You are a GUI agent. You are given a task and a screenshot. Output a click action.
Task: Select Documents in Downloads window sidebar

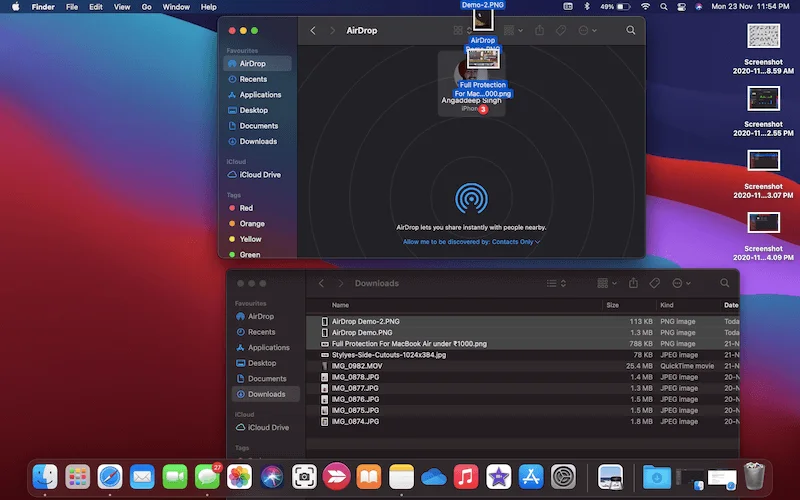[266, 379]
